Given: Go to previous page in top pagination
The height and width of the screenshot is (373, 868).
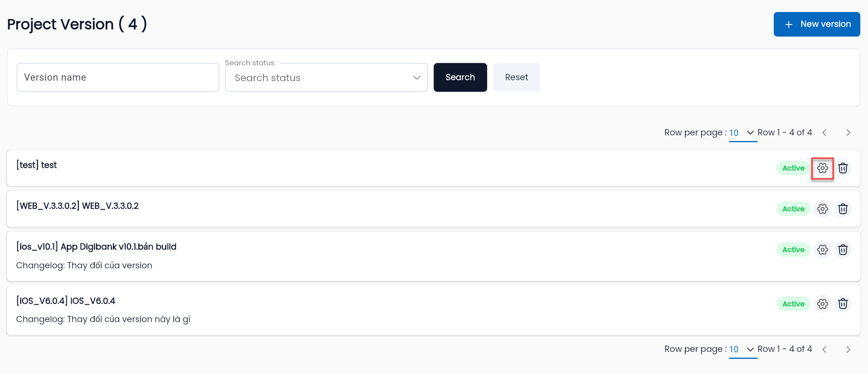Looking at the screenshot, I should (x=824, y=132).
